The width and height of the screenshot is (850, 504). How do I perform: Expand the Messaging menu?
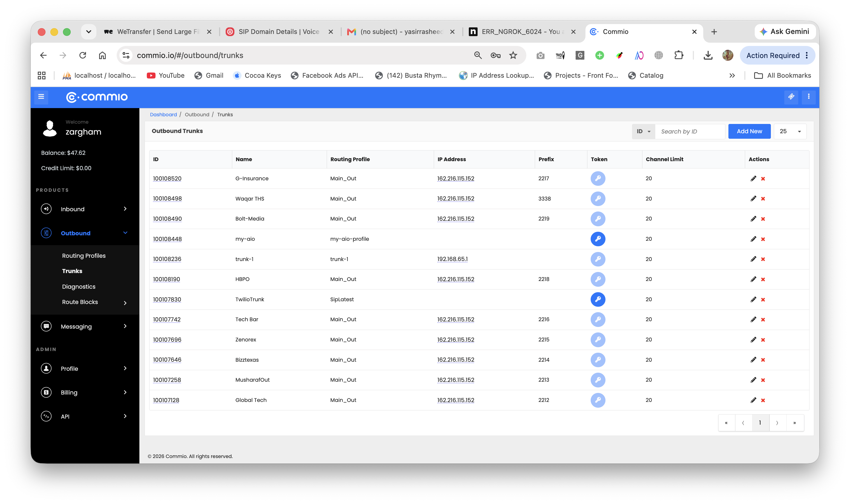[x=85, y=326]
